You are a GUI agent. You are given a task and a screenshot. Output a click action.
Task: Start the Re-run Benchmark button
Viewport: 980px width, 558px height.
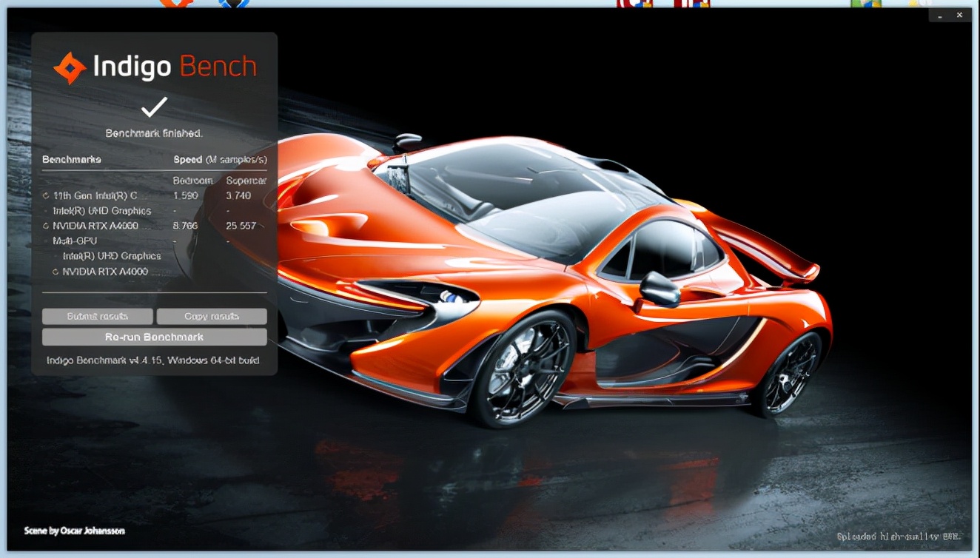[x=154, y=337]
